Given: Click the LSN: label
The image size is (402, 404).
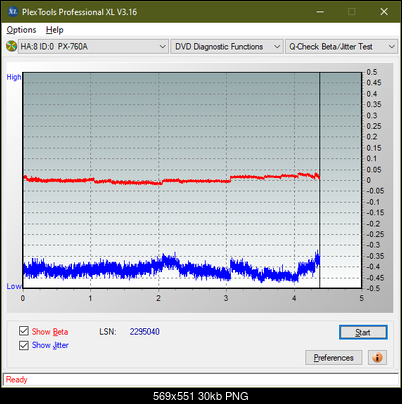Looking at the screenshot, I should click(108, 332).
